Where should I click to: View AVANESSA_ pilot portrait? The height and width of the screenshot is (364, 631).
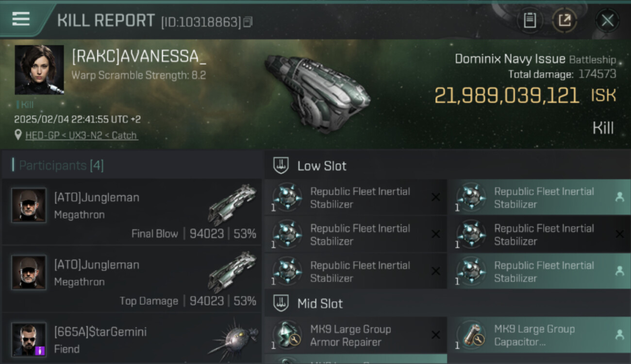pyautogui.click(x=39, y=69)
